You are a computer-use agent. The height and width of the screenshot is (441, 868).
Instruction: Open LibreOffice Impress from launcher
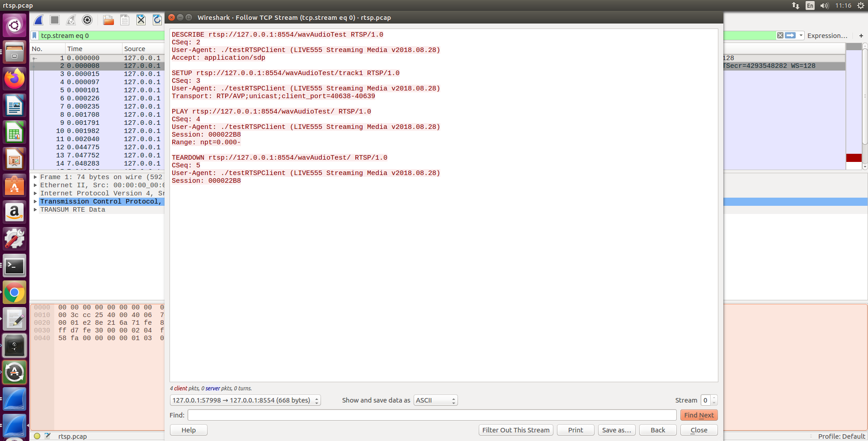(x=14, y=159)
